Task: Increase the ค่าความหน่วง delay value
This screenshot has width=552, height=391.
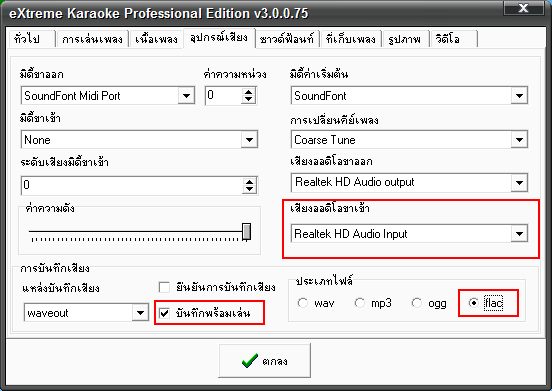Action: 249,92
